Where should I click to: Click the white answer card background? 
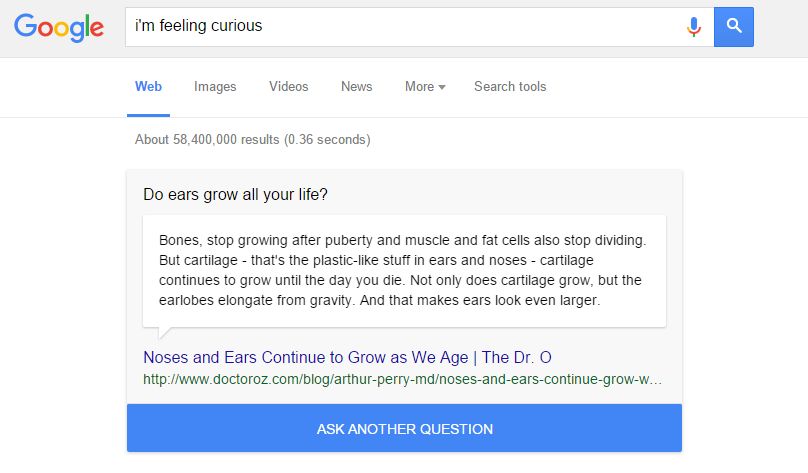(405, 271)
